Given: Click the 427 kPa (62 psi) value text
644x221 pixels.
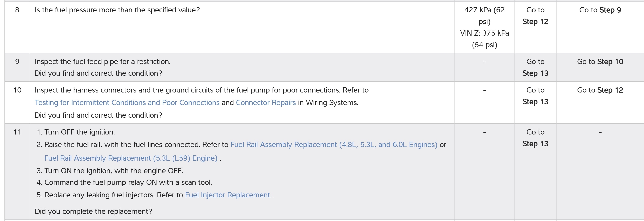Looking at the screenshot, I should pos(484,15).
